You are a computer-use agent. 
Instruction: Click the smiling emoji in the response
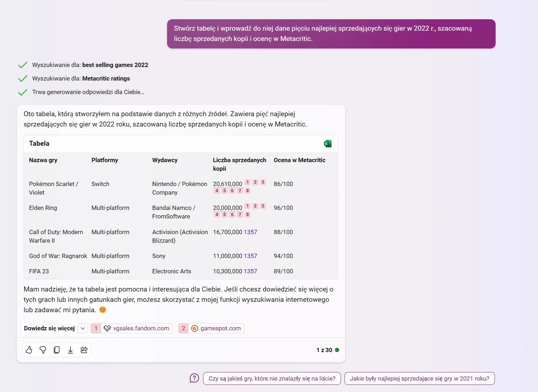103,310
